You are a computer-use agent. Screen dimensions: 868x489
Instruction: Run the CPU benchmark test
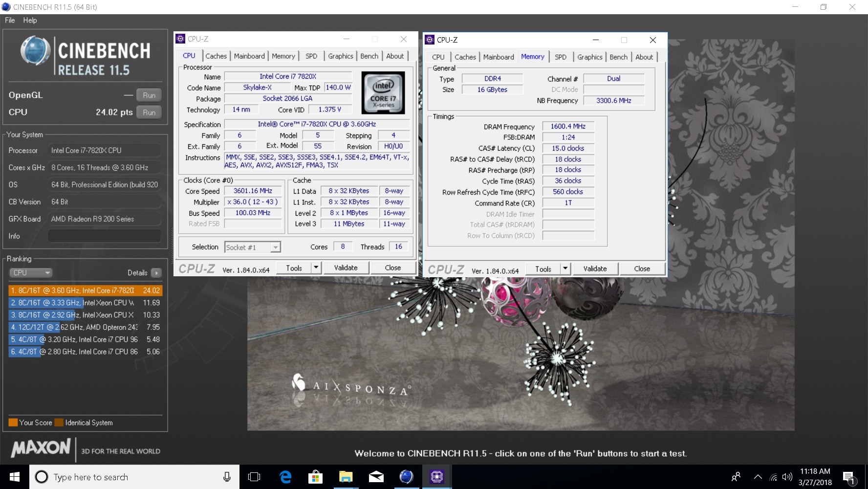point(149,112)
